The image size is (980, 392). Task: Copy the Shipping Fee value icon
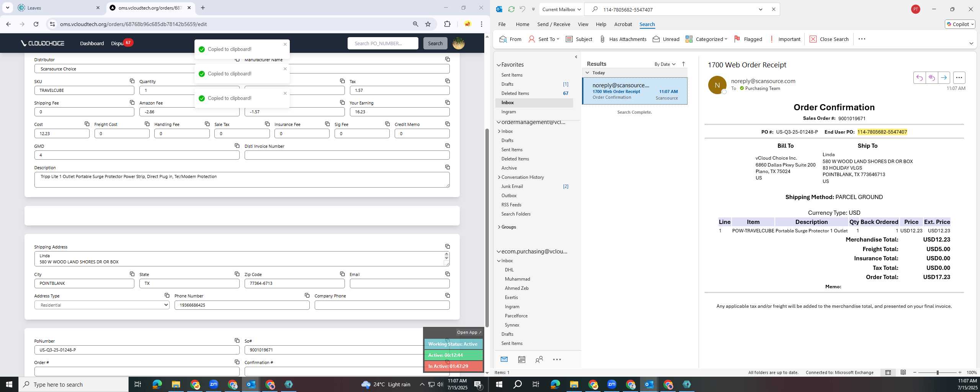click(132, 102)
